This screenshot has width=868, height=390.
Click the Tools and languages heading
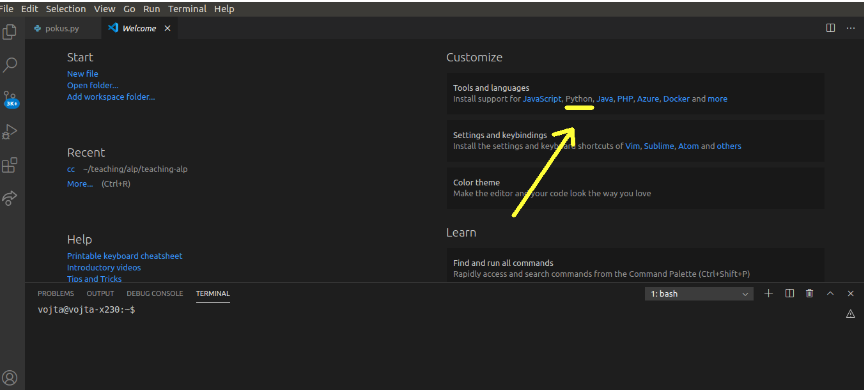(492, 88)
